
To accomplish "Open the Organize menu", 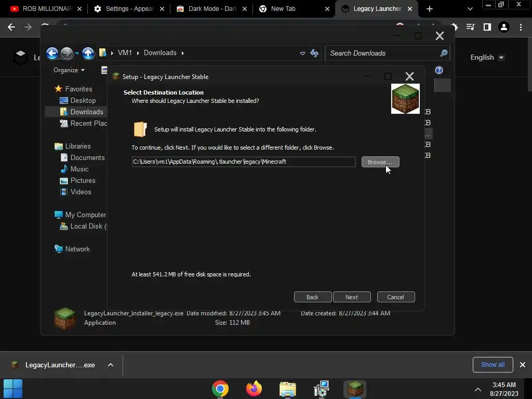I will click(x=69, y=70).
